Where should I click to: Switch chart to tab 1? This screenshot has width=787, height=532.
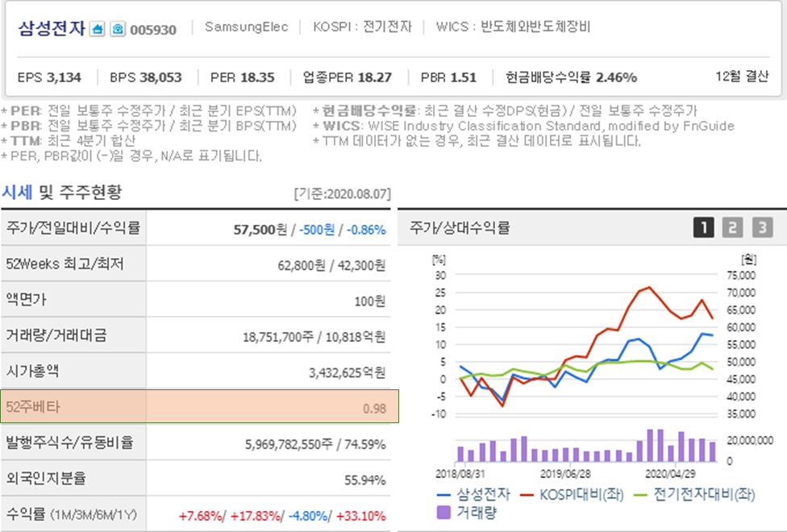click(x=703, y=227)
